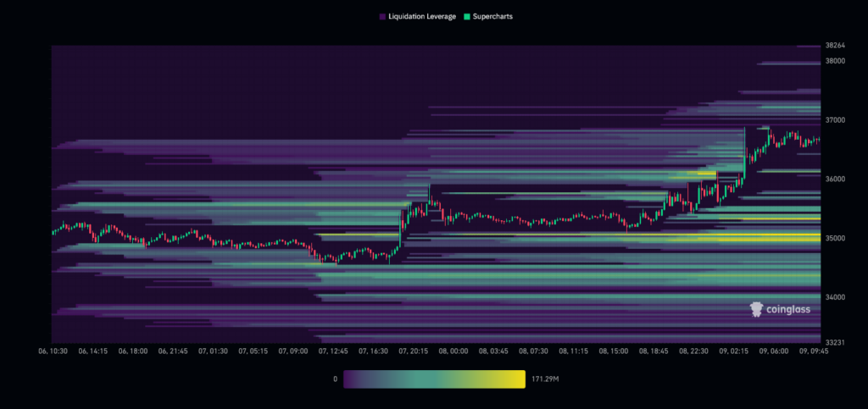The image size is (868, 409).
Task: Click the 08, 18:45 time axis label
Action: [654, 351]
